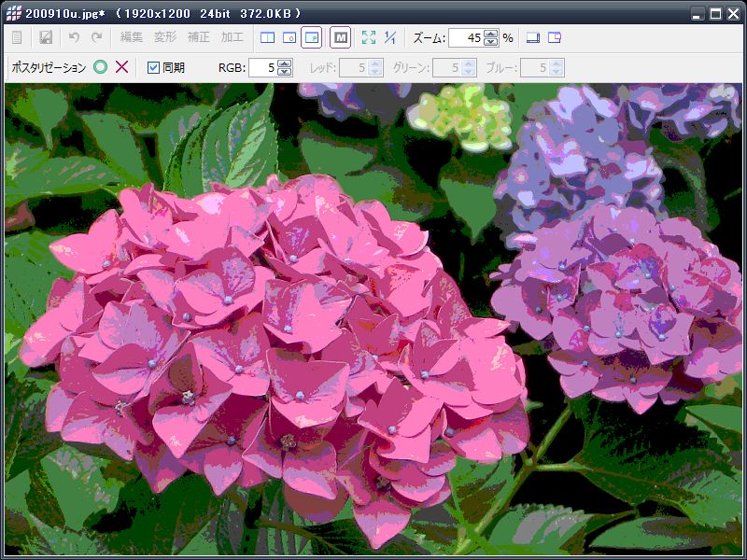The height and width of the screenshot is (560, 747).
Task: Click the split-view compare icon
Action: pos(267,38)
